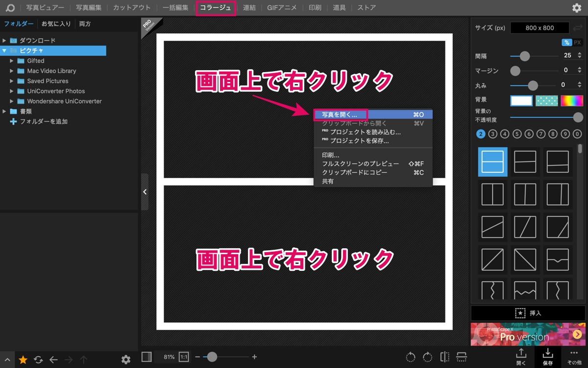Pick the polka dot pattern background swatch
The image size is (588, 368).
click(x=547, y=101)
